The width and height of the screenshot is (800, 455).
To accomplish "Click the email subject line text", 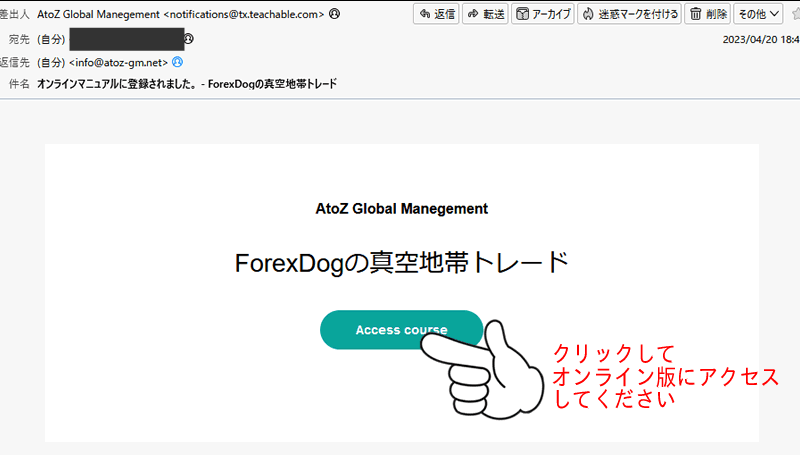I will click(186, 84).
